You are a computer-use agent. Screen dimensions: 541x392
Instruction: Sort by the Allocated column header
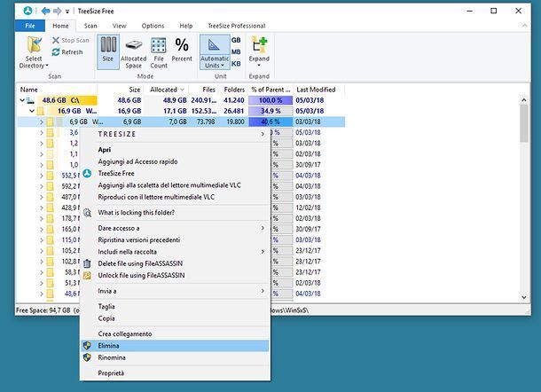[x=167, y=90]
